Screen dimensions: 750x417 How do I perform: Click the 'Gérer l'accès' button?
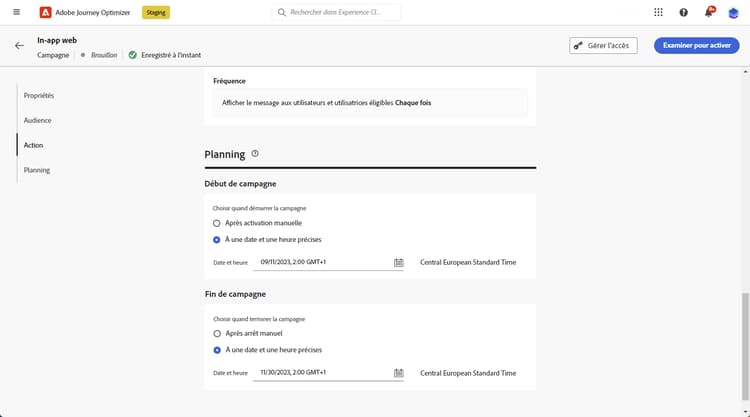pos(603,46)
